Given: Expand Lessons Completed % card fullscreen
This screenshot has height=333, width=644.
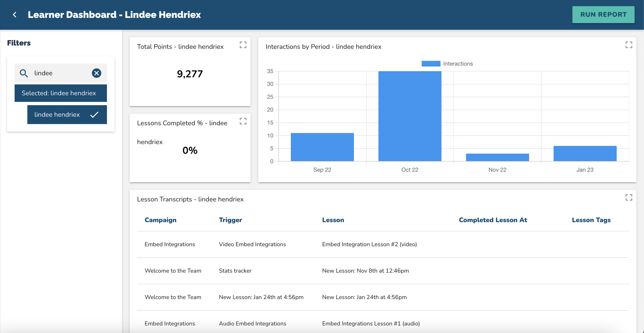Looking at the screenshot, I should coord(243,121).
